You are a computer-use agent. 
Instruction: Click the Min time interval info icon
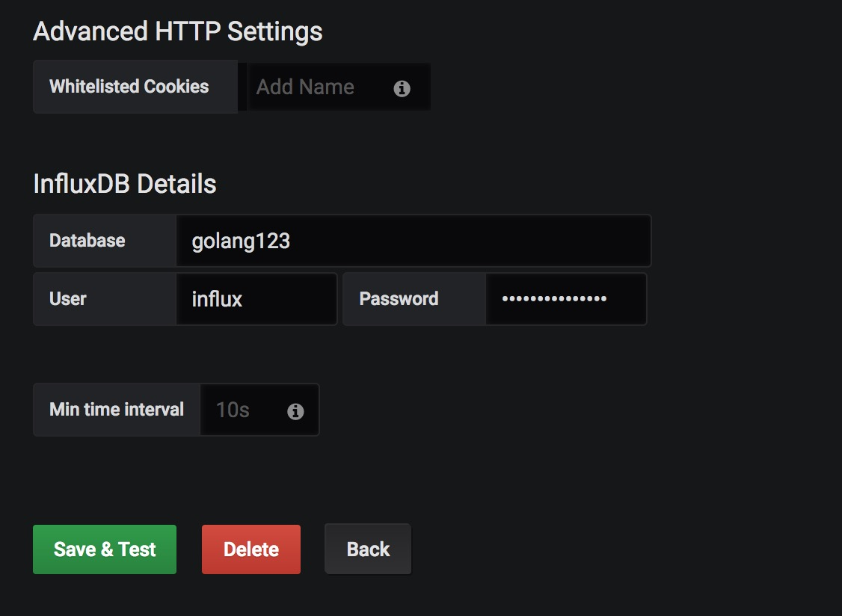click(295, 411)
